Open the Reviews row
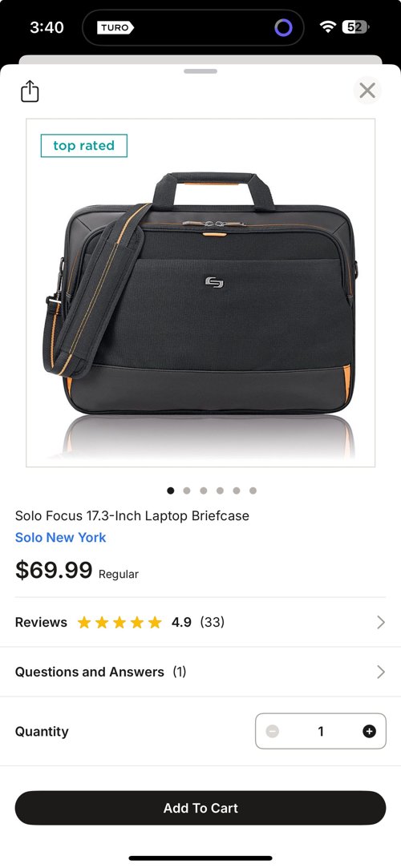401x868 pixels. tap(200, 622)
